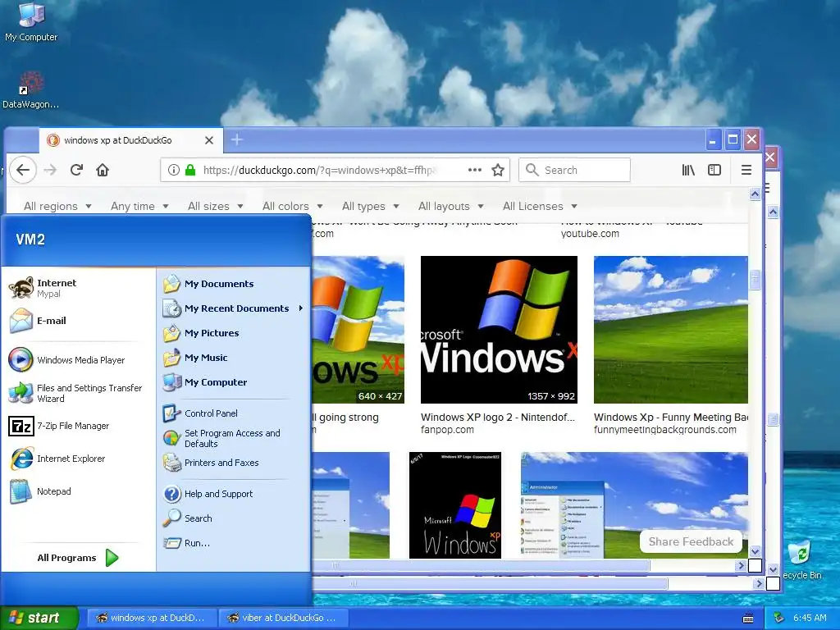Open Internet Explorer from Start menu

pyautogui.click(x=78, y=459)
